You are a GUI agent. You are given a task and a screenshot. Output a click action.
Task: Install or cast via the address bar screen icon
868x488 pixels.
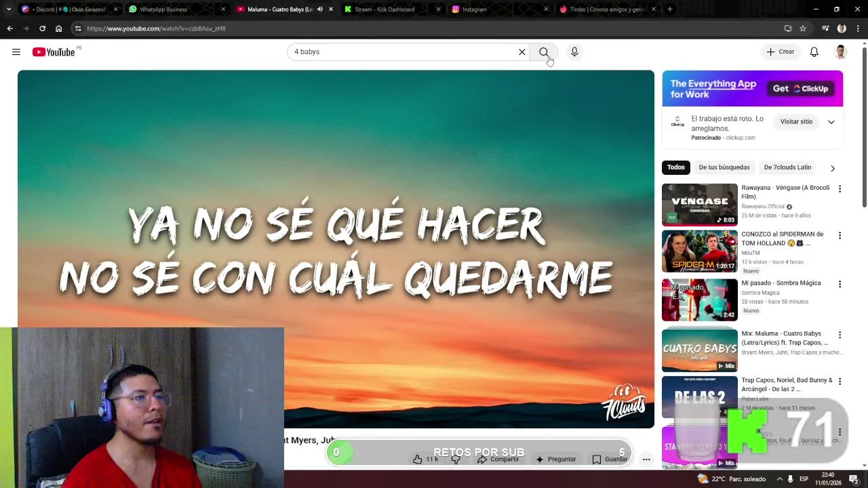(x=788, y=28)
